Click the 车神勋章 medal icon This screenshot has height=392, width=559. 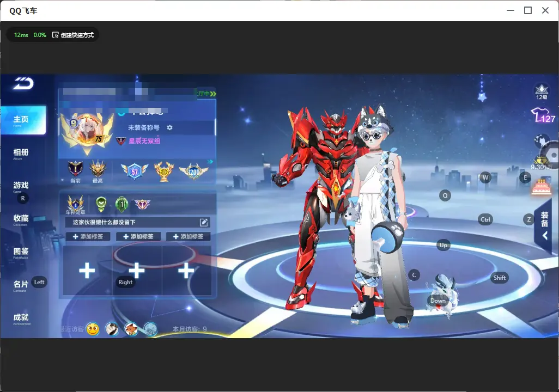(x=76, y=205)
